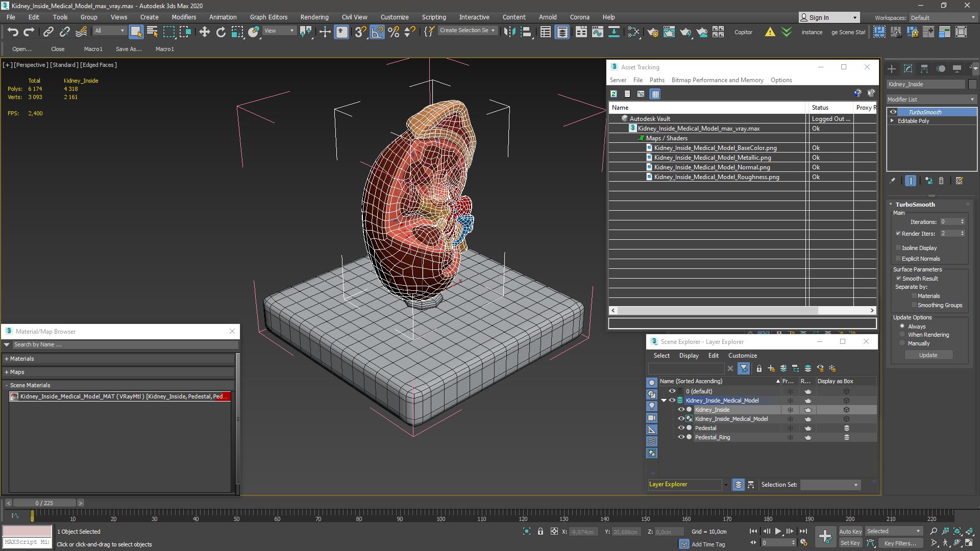Enable Isoline Display checkbox
Viewport: 980px width, 551px height.
pyautogui.click(x=898, y=247)
